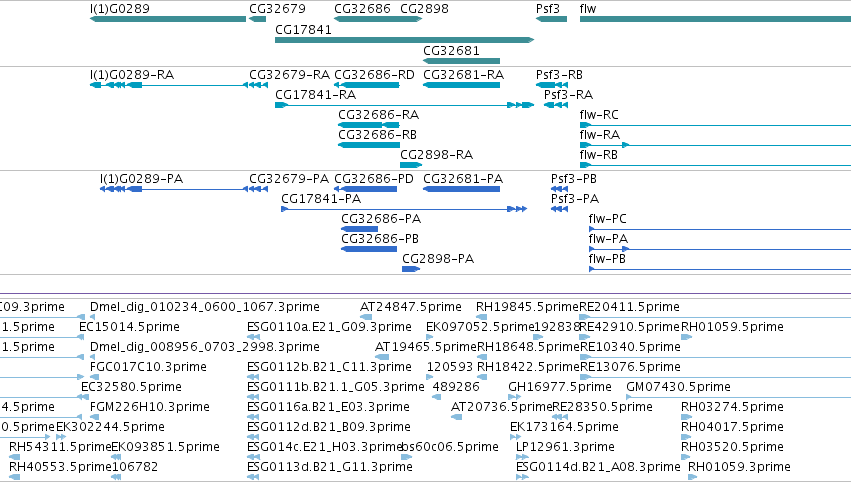Click EST AT20736.5prime
Screen dimensions: 851x482
[501, 407]
